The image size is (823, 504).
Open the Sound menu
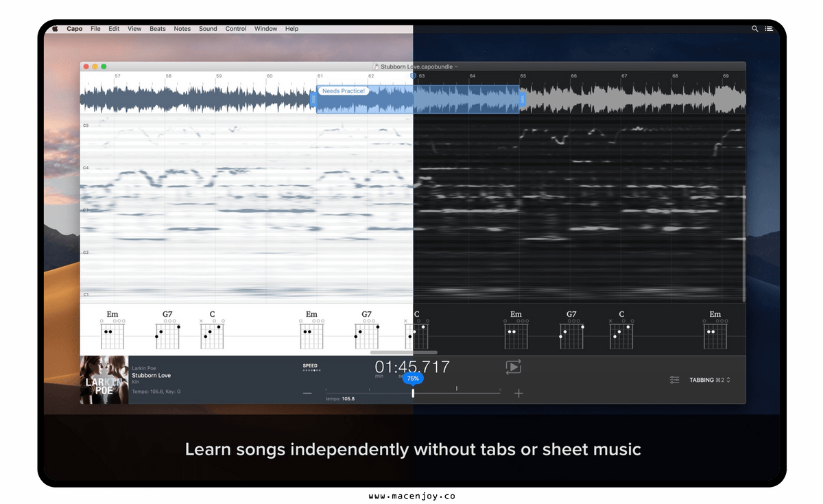click(x=208, y=29)
